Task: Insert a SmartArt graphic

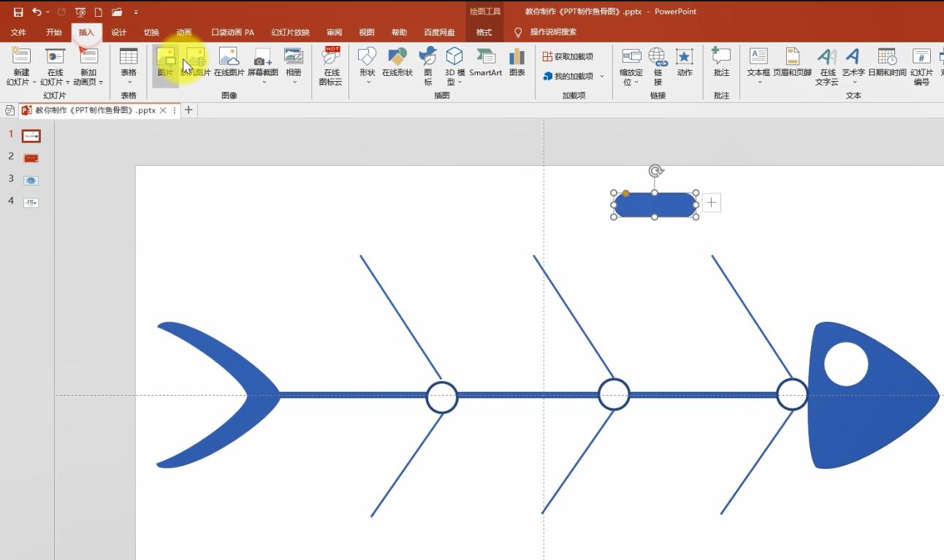Action: pos(485,62)
